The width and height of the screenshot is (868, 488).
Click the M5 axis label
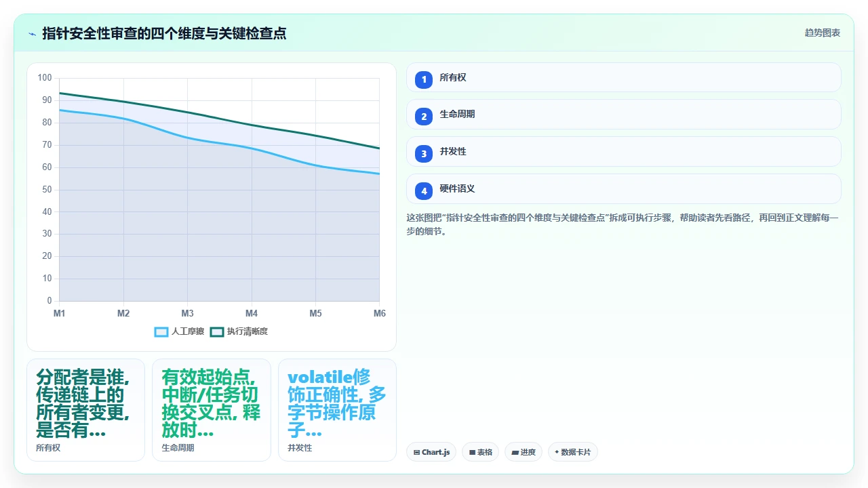point(315,313)
